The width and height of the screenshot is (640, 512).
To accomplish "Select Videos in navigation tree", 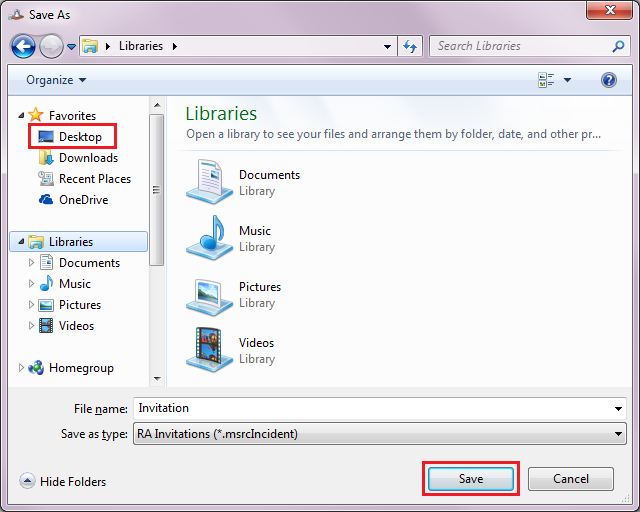I will [x=66, y=325].
